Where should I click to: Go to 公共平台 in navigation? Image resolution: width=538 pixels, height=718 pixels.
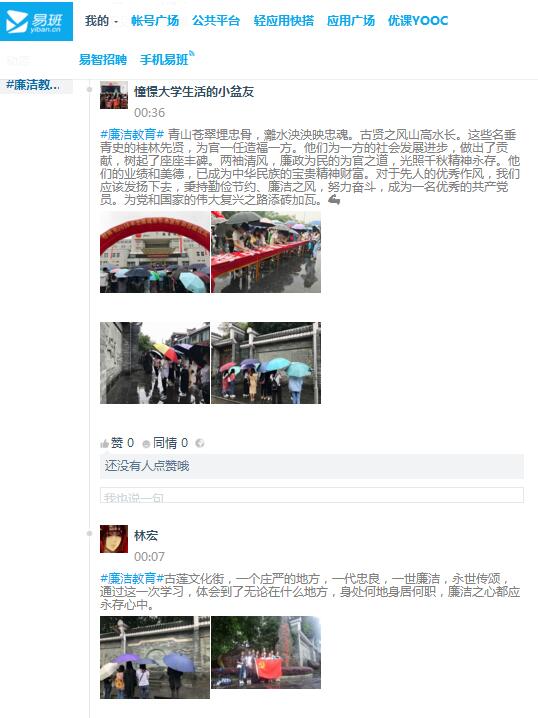[x=216, y=21]
